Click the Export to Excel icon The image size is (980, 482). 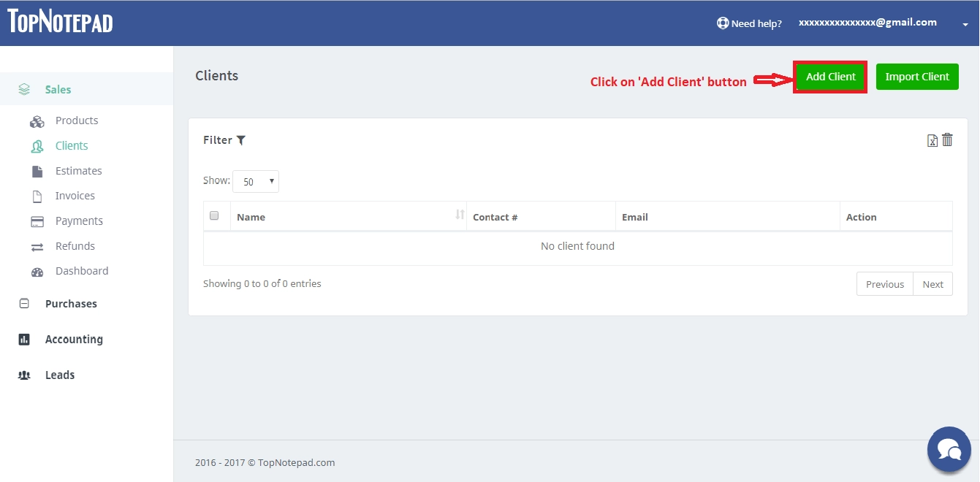click(x=932, y=139)
